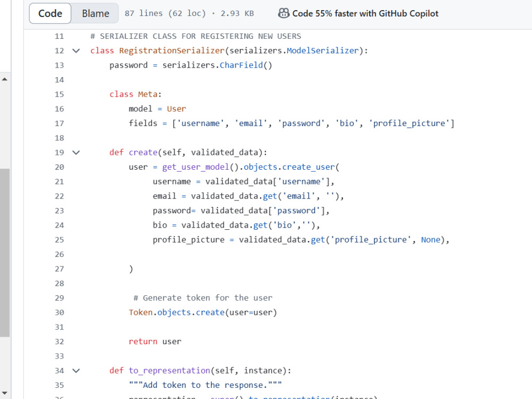Viewport: 532px width, 399px height.
Task: Select line number 11
Action: [60, 36]
